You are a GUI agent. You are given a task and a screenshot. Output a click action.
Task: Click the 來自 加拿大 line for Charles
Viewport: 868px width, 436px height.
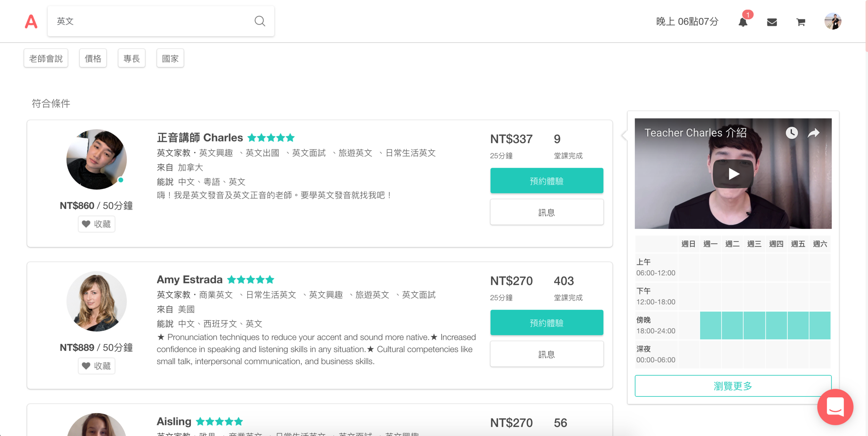(x=180, y=167)
